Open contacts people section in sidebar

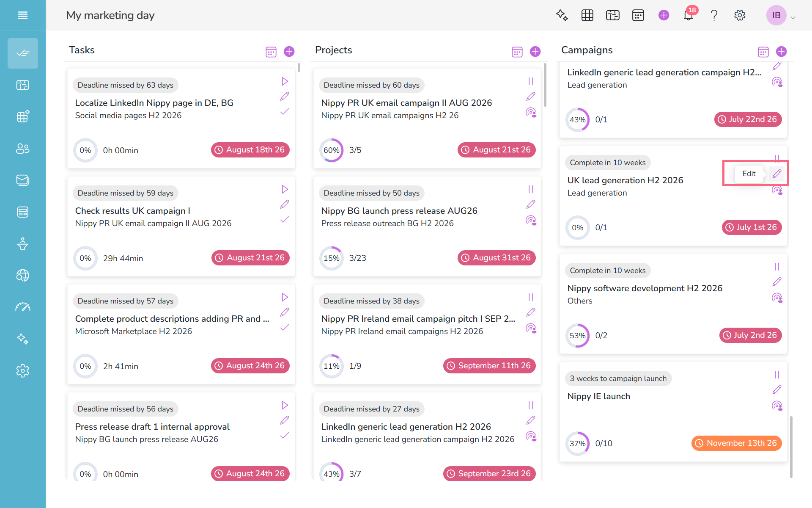[23, 149]
